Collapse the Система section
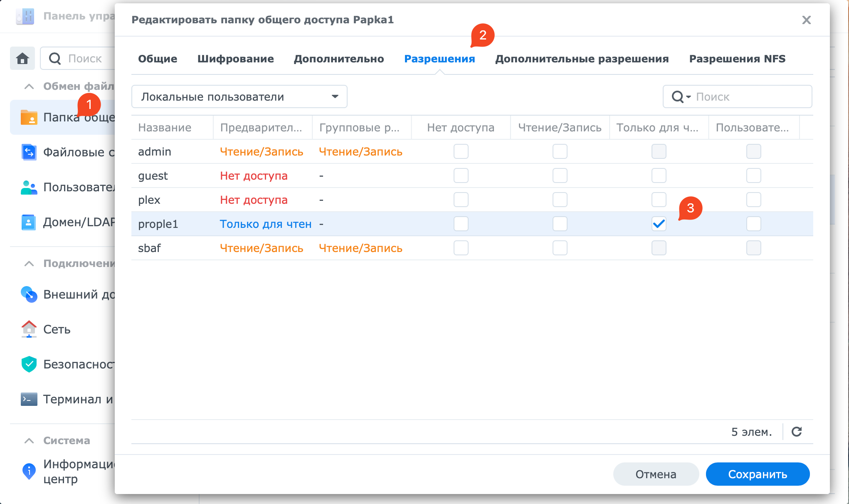The image size is (849, 504). [x=29, y=441]
